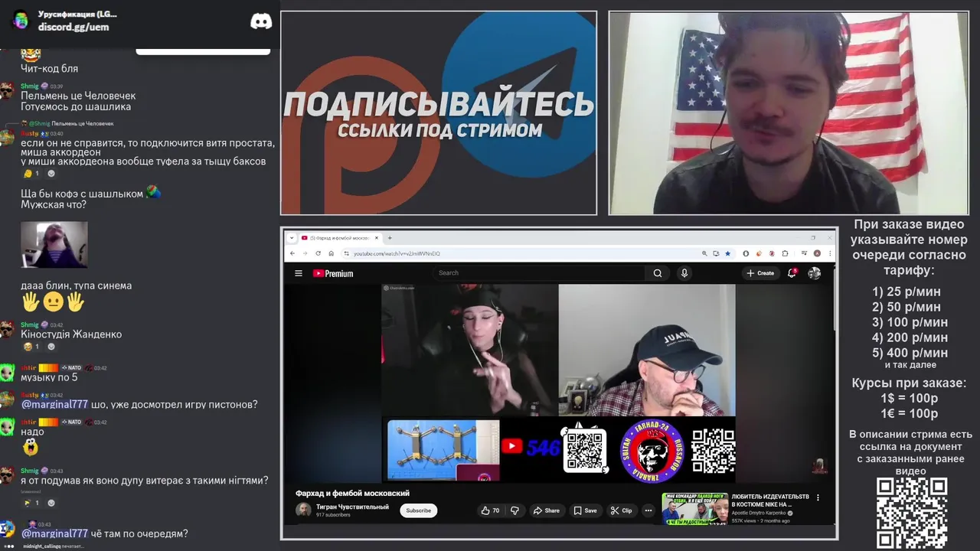Click the QR code under the stream description text
The width and height of the screenshot is (980, 551).
coord(912,513)
